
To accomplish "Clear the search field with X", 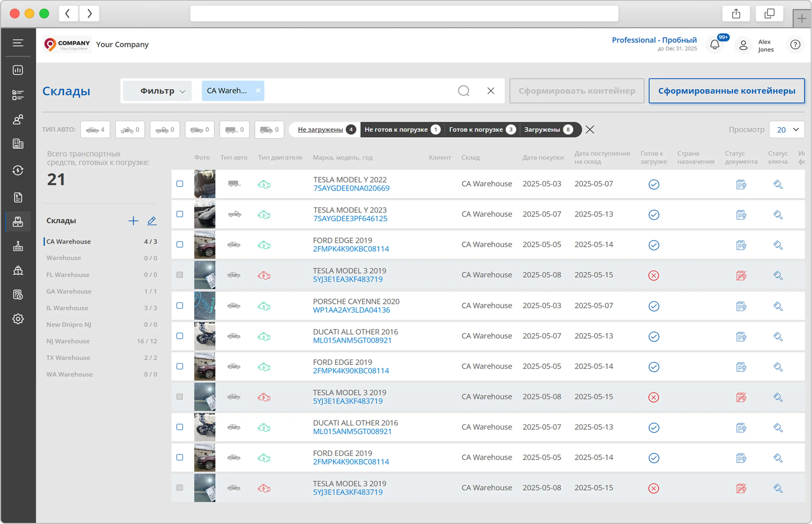I will click(x=491, y=91).
